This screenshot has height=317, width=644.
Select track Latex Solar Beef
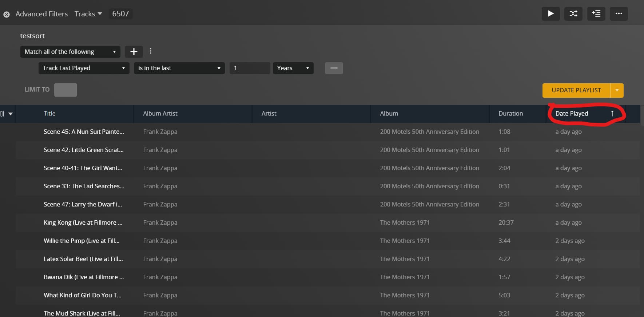(83, 259)
